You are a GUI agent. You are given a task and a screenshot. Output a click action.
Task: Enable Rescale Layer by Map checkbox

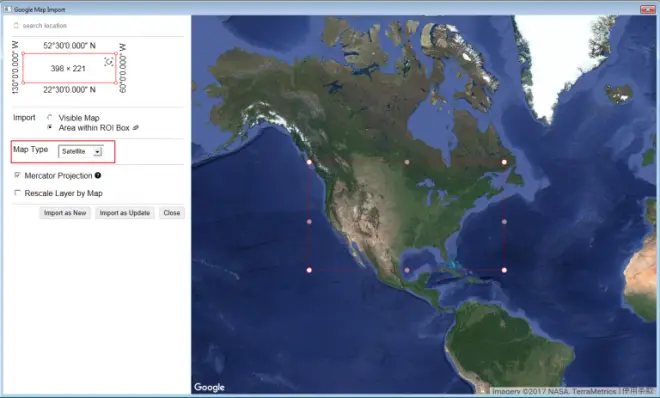(x=17, y=193)
